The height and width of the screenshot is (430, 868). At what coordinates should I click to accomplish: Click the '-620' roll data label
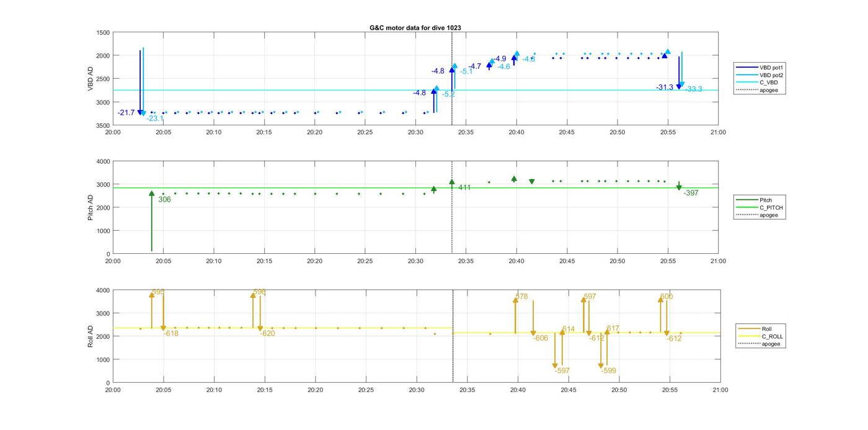tap(268, 334)
